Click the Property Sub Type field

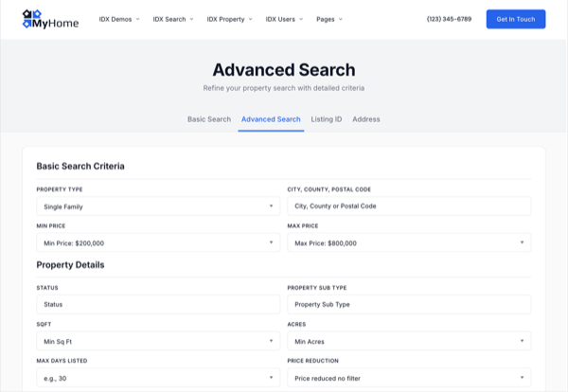(x=409, y=304)
